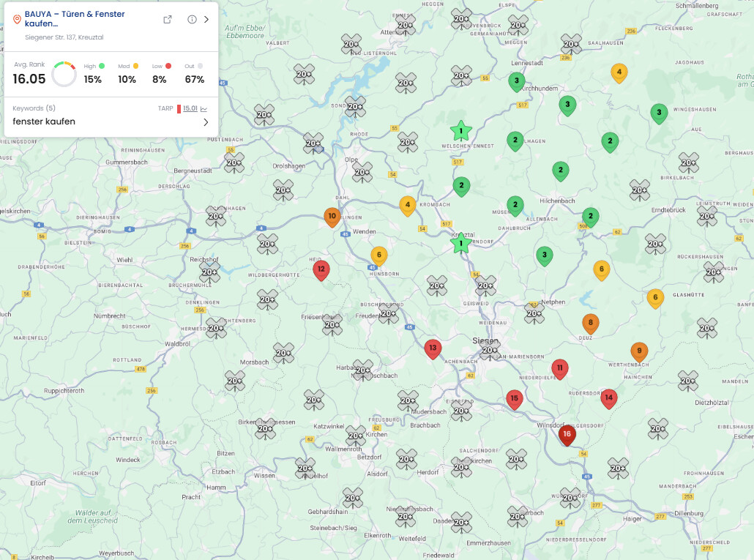Click the Avg. Rank 16.05 value
The width and height of the screenshot is (754, 560).
click(x=29, y=79)
